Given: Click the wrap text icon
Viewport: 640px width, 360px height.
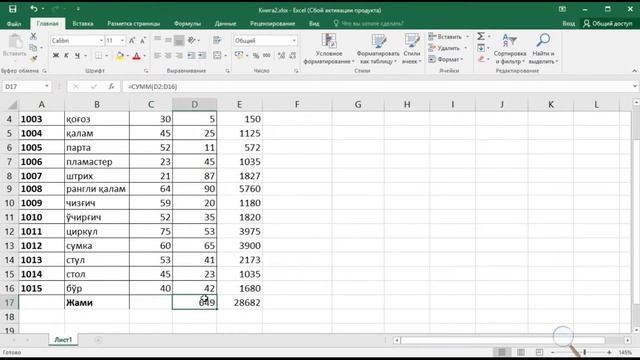Looking at the screenshot, I should [217, 40].
